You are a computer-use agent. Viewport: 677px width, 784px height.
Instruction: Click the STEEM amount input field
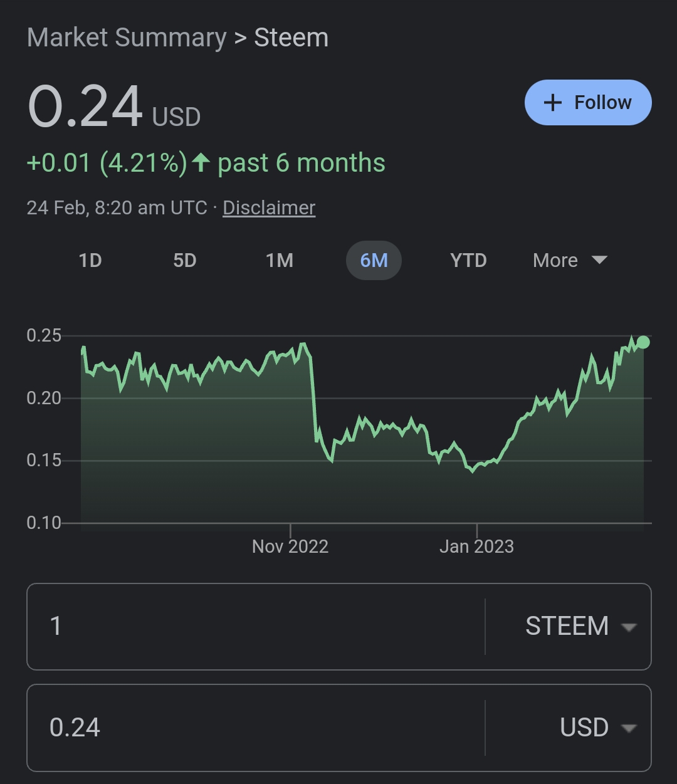[256, 627]
